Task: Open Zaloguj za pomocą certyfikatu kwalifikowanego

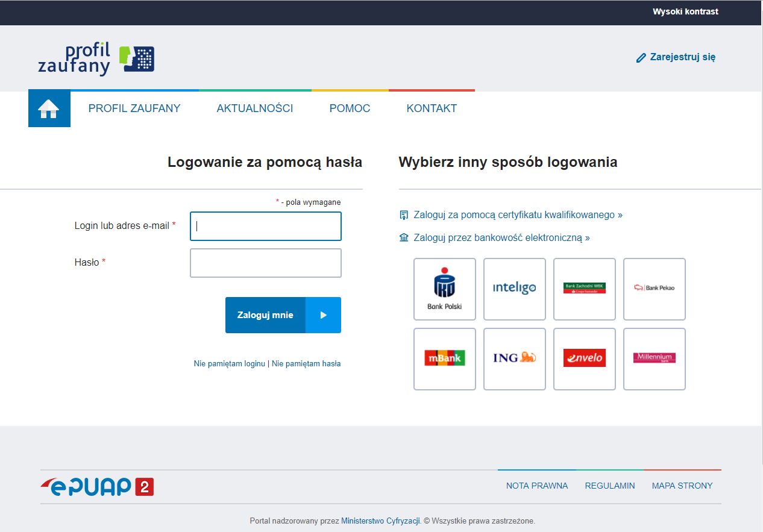Action: click(x=518, y=215)
